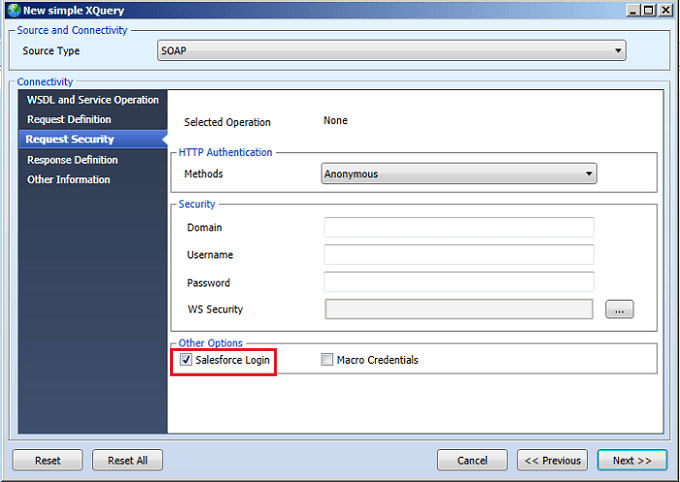The image size is (680, 482).
Task: Open the Response Definition step
Action: coord(72,160)
